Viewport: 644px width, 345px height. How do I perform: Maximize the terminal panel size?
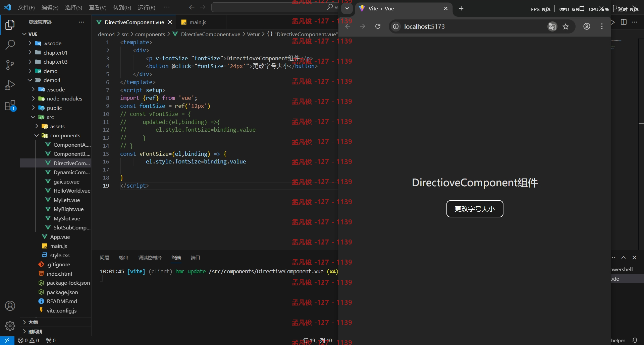click(624, 258)
